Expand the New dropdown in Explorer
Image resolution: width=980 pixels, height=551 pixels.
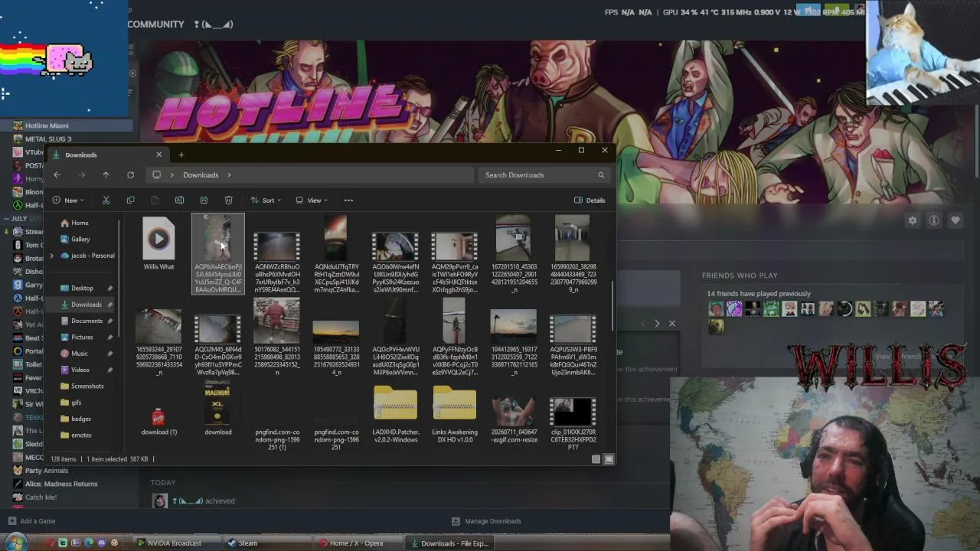click(67, 201)
